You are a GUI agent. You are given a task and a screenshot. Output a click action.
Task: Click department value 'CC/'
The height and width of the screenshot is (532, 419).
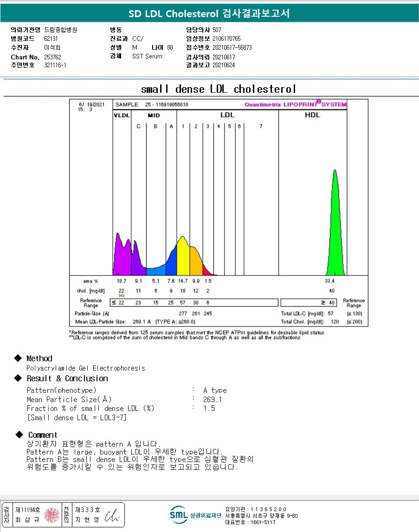click(x=138, y=38)
